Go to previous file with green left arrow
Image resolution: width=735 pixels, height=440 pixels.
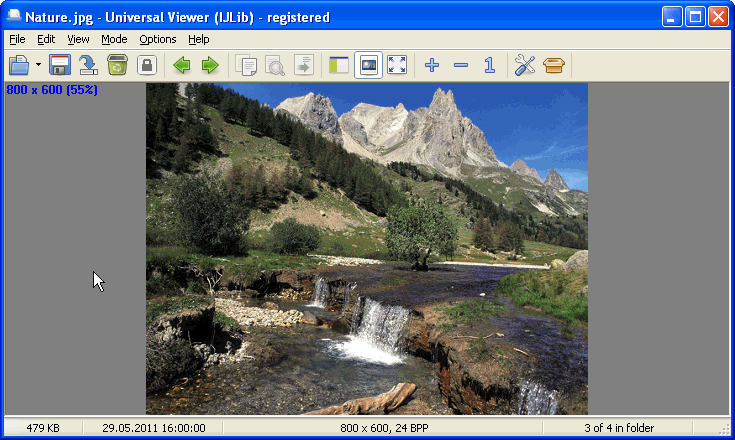(x=182, y=65)
